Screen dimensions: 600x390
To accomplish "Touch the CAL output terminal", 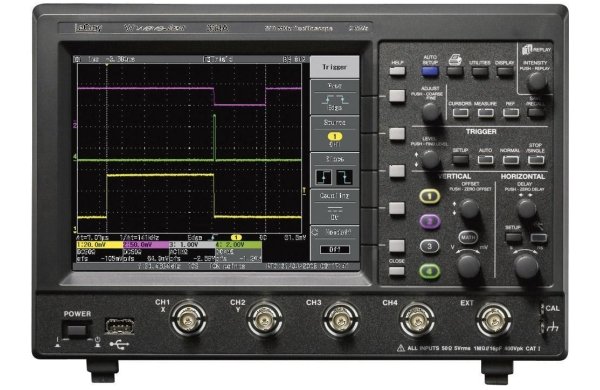I will coord(543,309).
